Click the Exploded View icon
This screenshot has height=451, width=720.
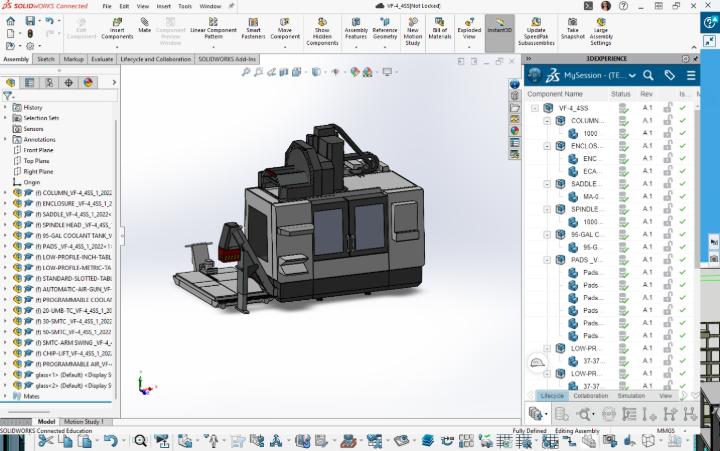click(x=470, y=27)
